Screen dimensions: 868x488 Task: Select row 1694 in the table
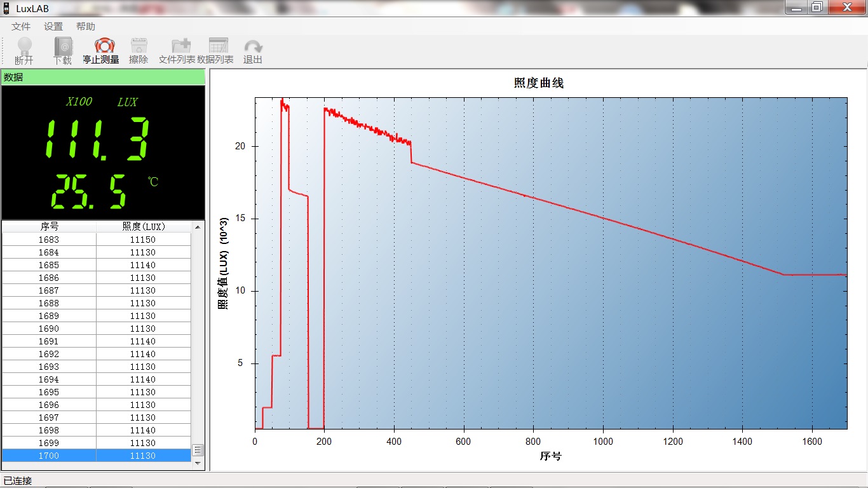point(97,379)
